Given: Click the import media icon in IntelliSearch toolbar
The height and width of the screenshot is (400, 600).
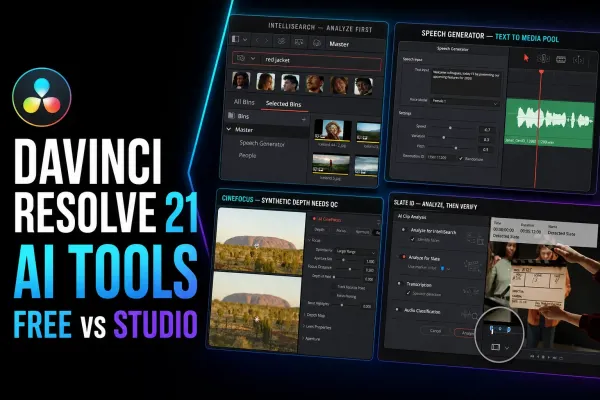Looking at the screenshot, I should [299, 42].
